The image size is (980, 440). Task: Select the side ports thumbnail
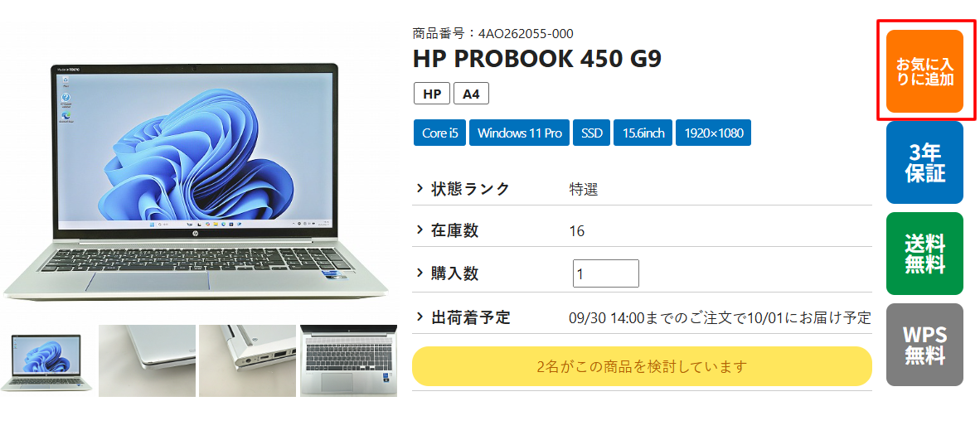tap(248, 361)
